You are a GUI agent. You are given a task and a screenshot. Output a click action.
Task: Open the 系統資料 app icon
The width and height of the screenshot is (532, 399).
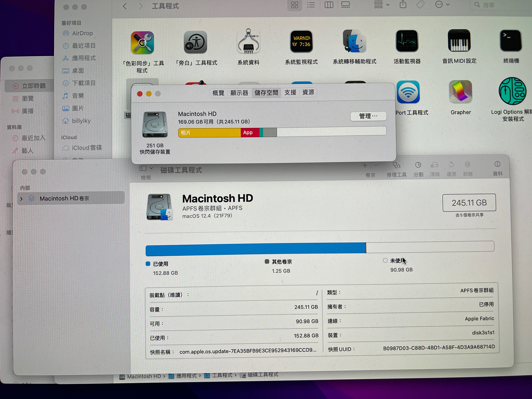click(x=248, y=41)
